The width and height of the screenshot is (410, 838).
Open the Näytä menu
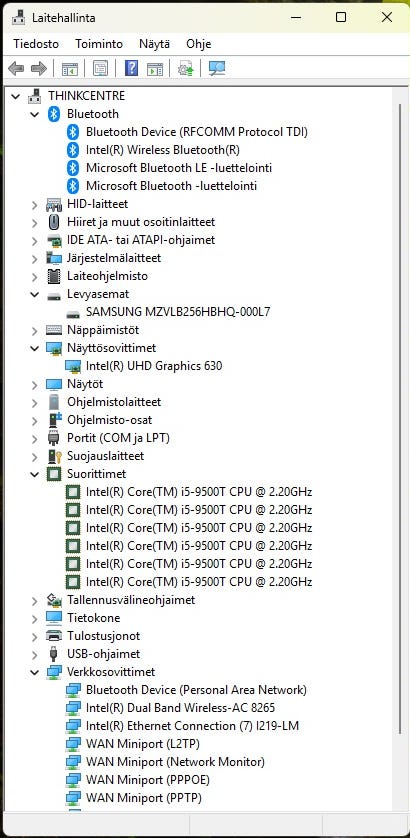154,44
